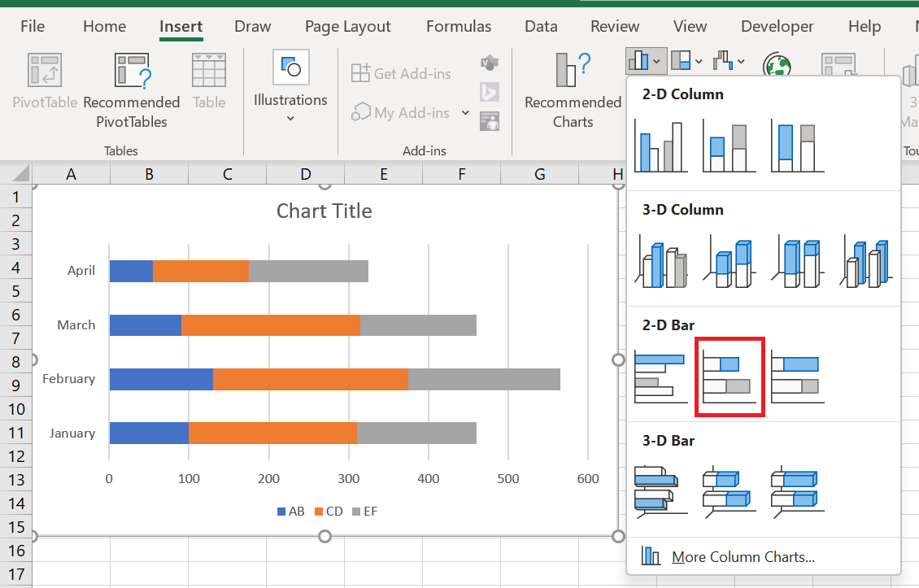Image resolution: width=919 pixels, height=588 pixels.
Task: Expand the My Add-ins dropdown arrow
Action: coord(465,112)
